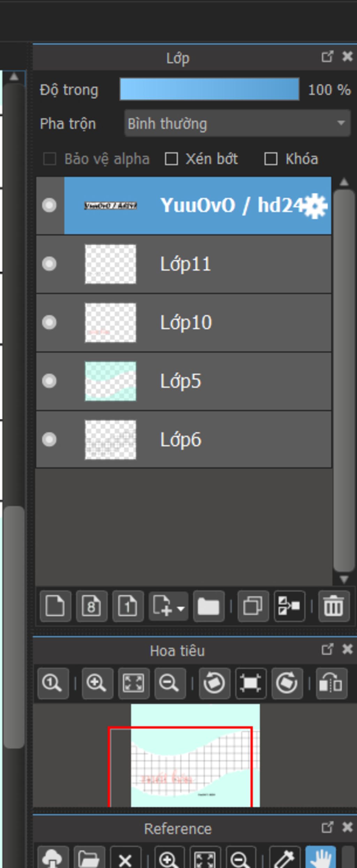Toggle visibility of Lớp5 layer
The height and width of the screenshot is (868, 357).
click(49, 381)
